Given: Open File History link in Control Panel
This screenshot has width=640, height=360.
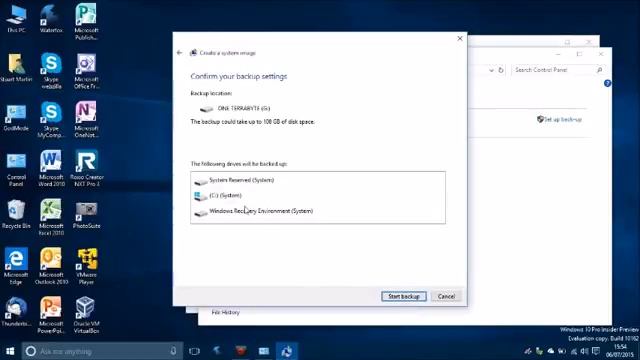Looking at the screenshot, I should [225, 312].
